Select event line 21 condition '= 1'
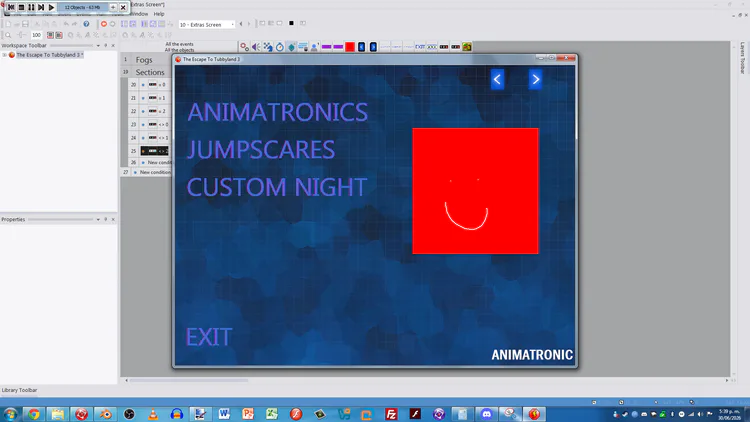 coord(156,98)
